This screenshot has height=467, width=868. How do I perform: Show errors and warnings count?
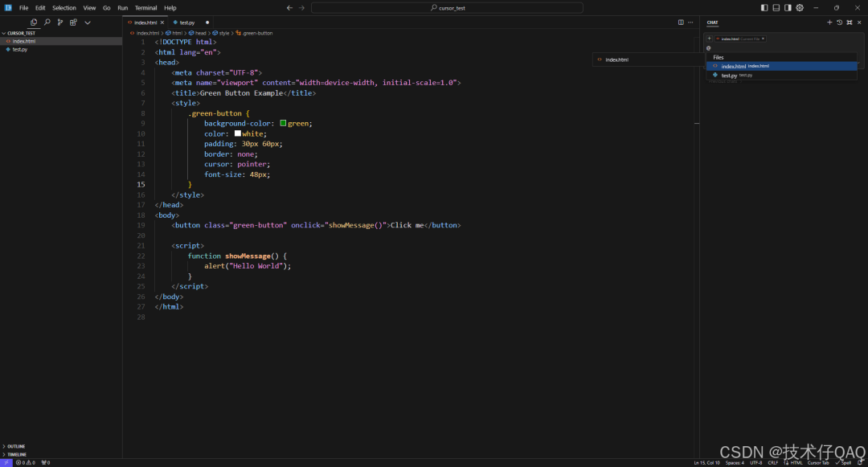click(26, 462)
